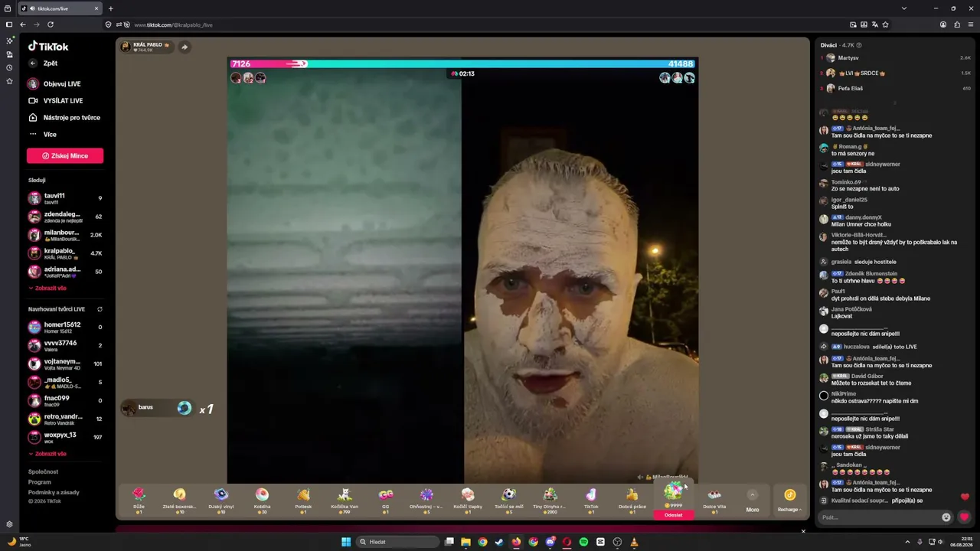This screenshot has height=551, width=980.
Task: Send a heart like in chat
Action: click(x=964, y=517)
